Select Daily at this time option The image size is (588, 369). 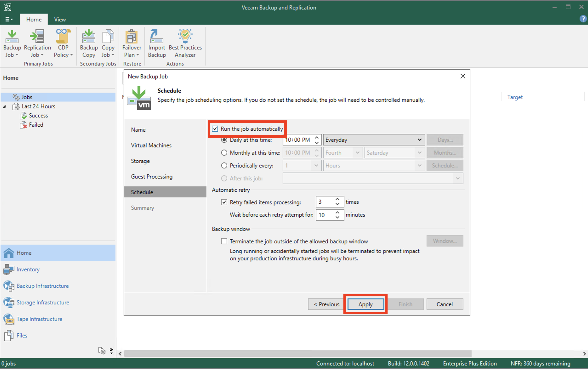coord(224,140)
